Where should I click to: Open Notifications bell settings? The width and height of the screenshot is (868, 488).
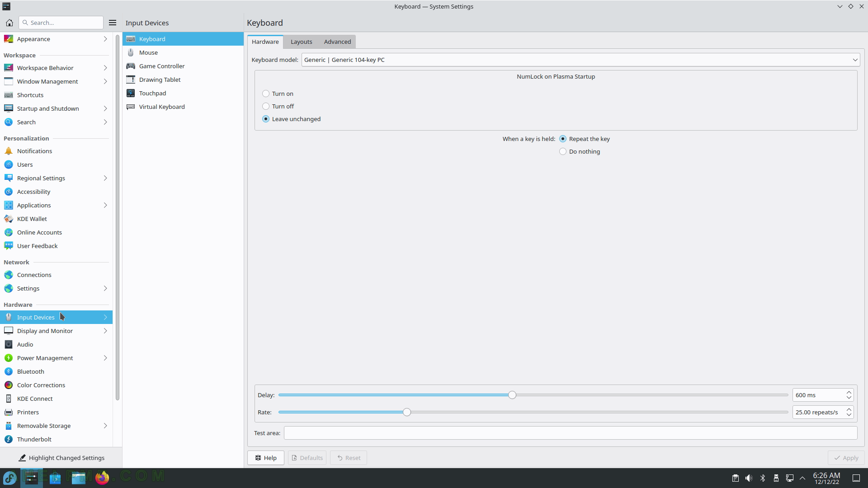pyautogui.click(x=56, y=151)
